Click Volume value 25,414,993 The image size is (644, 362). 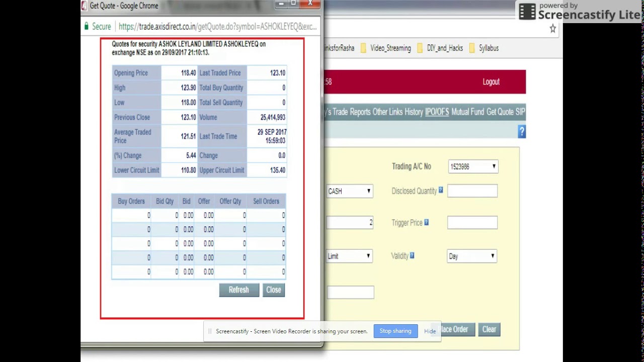click(x=273, y=117)
